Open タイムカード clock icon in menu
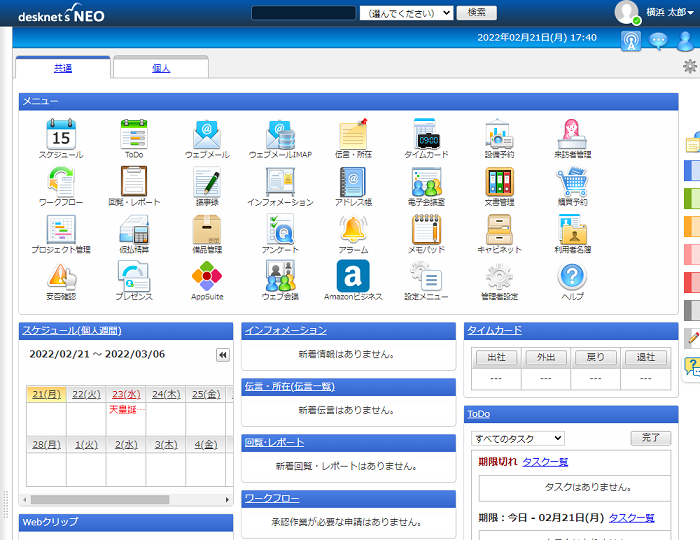This screenshot has height=540, width=700. 426,134
